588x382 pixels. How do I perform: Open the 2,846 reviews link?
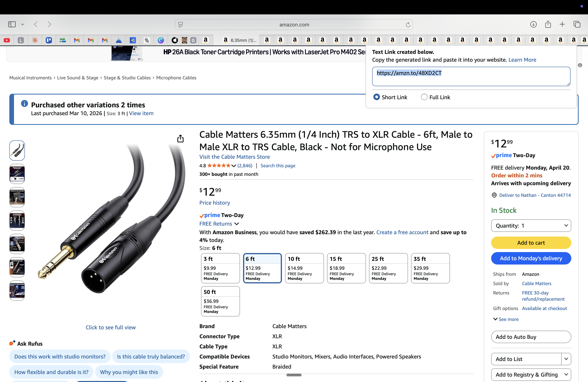point(245,166)
